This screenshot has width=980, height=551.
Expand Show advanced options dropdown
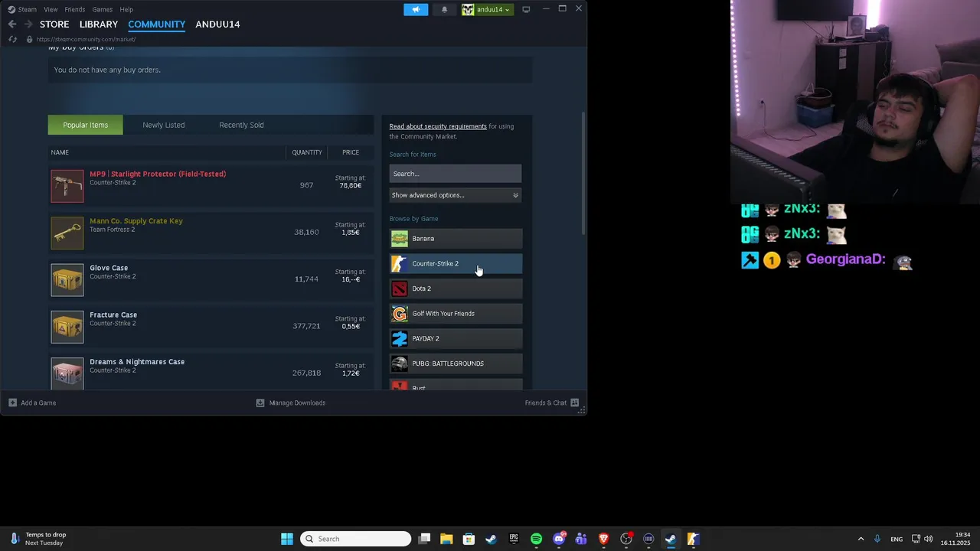(456, 195)
